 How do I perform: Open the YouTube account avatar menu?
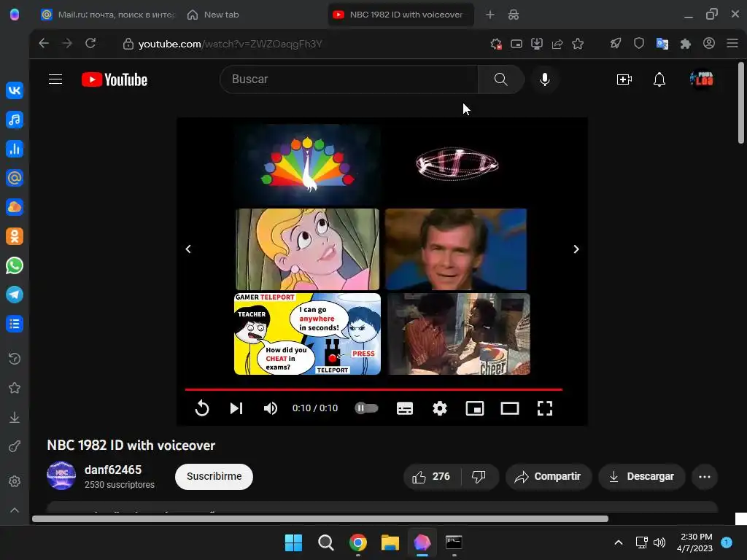(x=702, y=79)
